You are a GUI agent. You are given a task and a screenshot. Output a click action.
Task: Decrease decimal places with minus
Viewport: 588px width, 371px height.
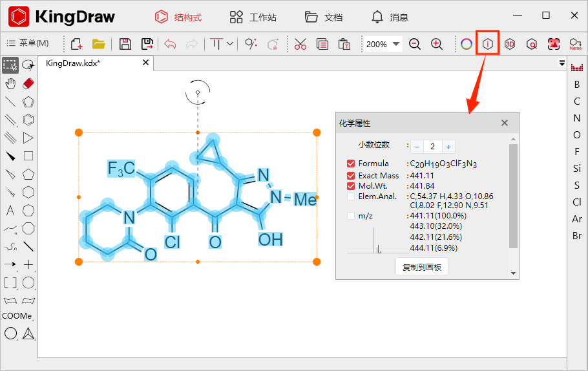pos(417,147)
